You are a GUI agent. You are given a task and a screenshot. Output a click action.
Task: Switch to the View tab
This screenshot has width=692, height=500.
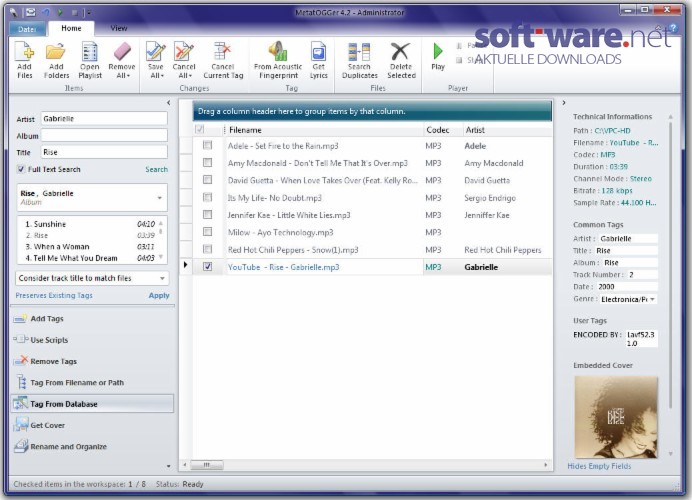tap(119, 28)
